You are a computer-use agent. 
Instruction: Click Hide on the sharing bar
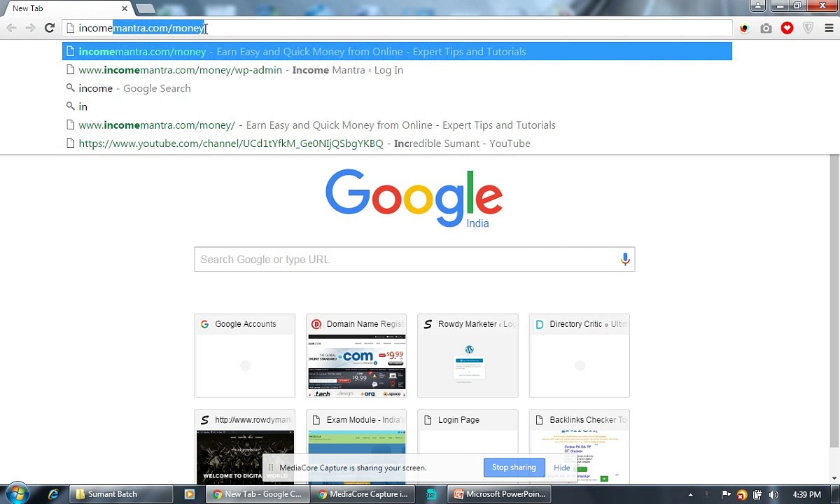point(562,468)
